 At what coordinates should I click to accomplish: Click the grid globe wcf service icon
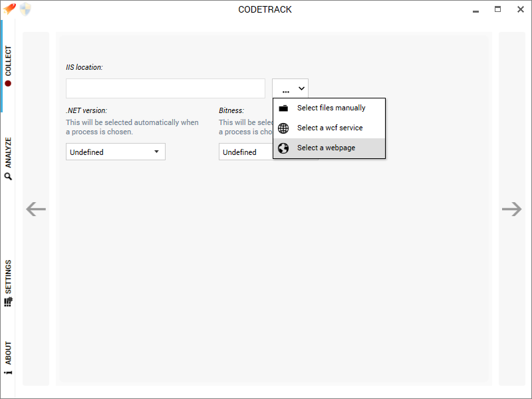tap(283, 128)
